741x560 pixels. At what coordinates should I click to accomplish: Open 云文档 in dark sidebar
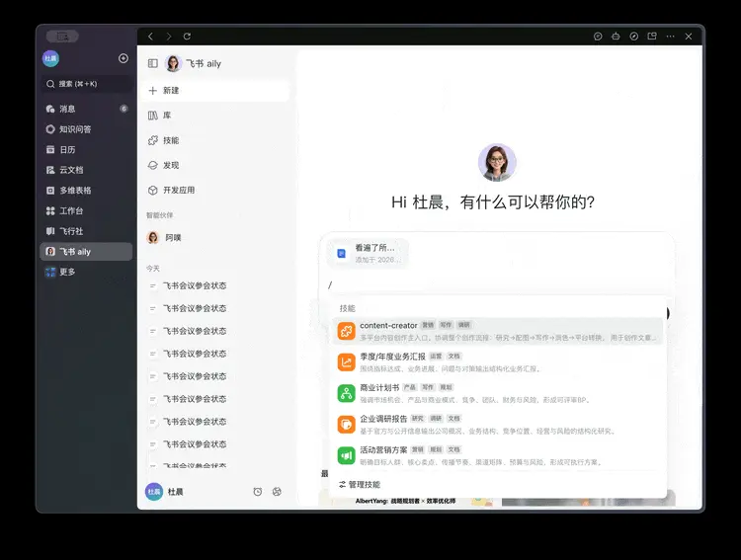pos(86,170)
